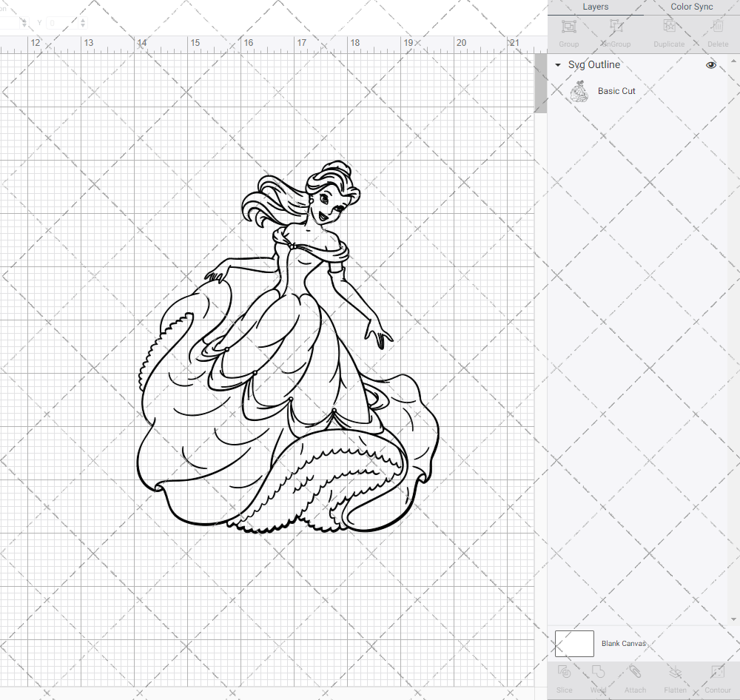Click the UnGroup icon
Screen dimensions: 740x700
[x=616, y=27]
